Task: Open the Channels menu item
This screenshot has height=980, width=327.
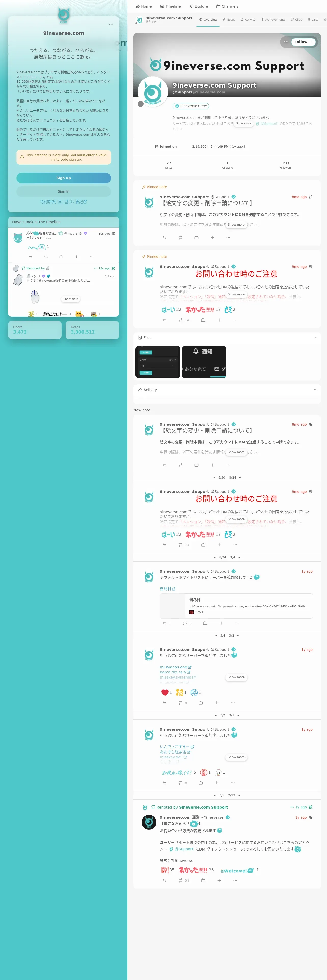Action: (x=227, y=6)
